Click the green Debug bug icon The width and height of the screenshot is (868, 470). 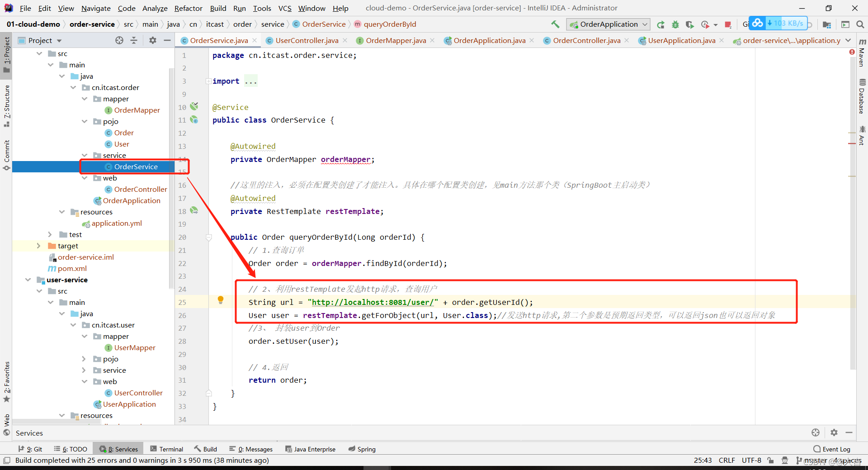(x=675, y=24)
